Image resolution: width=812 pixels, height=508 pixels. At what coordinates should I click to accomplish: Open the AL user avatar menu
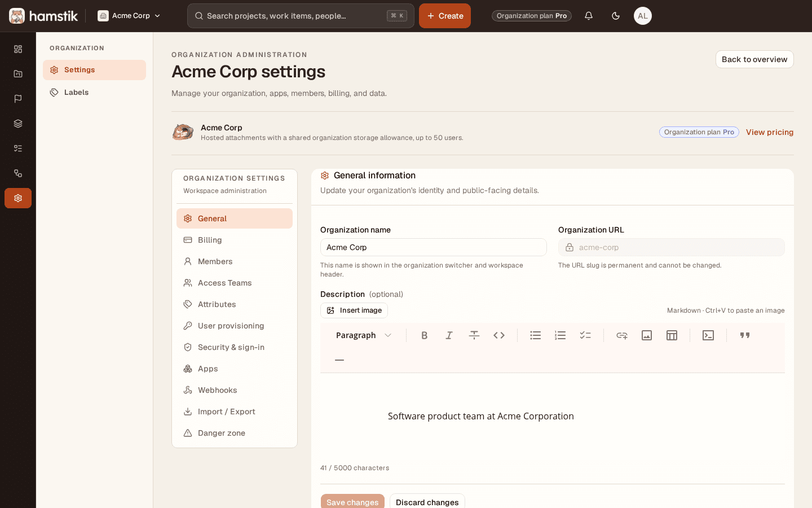[x=643, y=16]
